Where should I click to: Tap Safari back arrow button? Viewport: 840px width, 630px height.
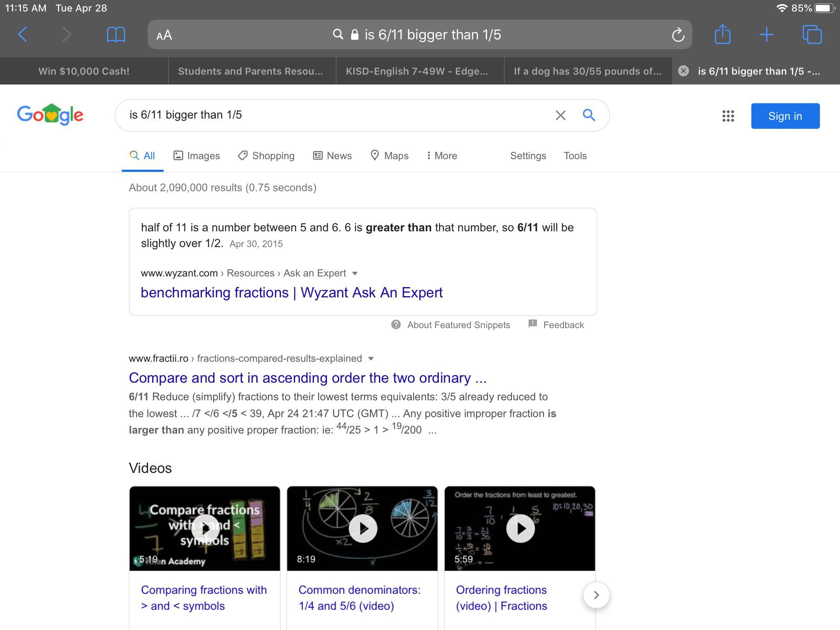(23, 34)
